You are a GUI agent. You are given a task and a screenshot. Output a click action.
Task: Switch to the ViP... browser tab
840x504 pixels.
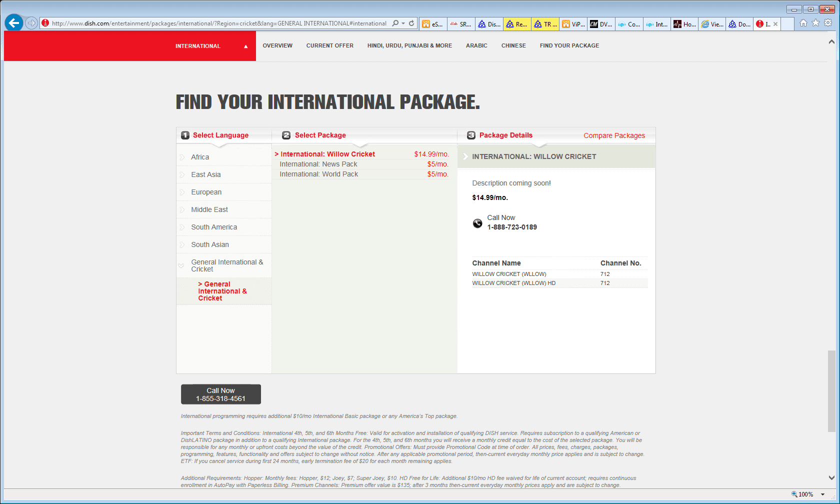click(x=573, y=24)
